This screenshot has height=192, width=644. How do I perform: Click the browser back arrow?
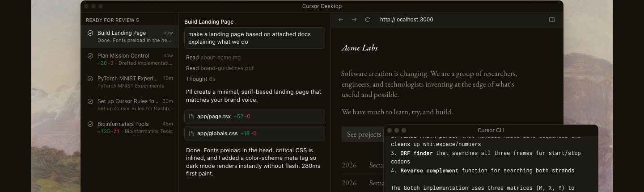(x=341, y=20)
